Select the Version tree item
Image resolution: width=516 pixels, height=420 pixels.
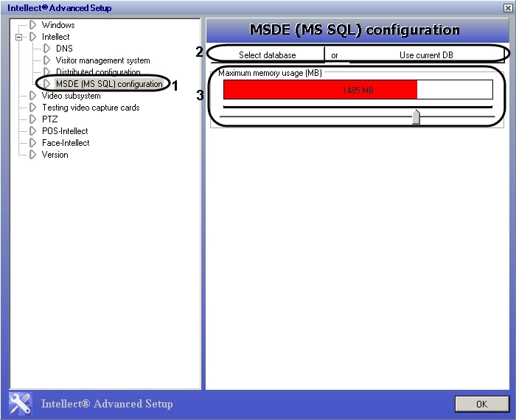55,155
